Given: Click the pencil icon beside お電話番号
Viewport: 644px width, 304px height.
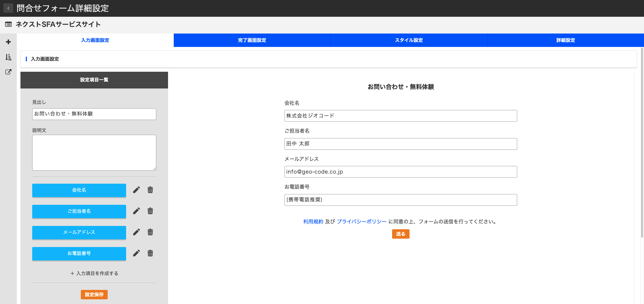Looking at the screenshot, I should click(x=136, y=253).
